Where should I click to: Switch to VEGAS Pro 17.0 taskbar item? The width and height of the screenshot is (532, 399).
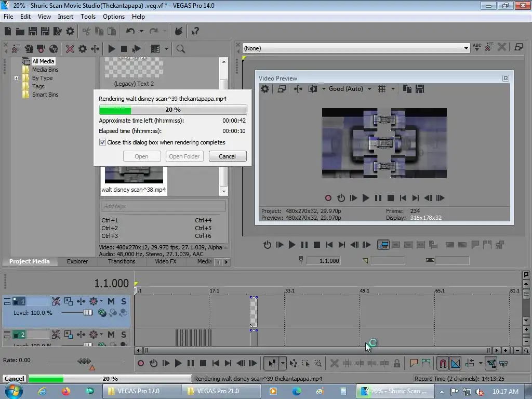click(x=141, y=391)
